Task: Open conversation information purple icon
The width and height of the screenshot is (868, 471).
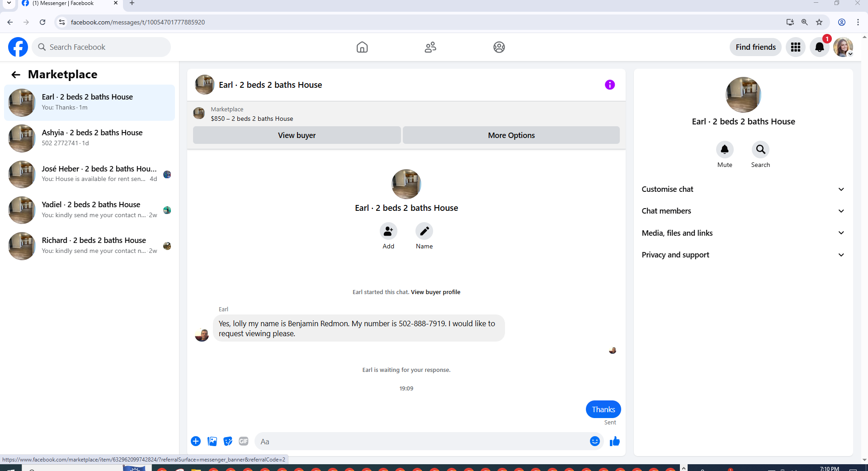Action: [610, 85]
